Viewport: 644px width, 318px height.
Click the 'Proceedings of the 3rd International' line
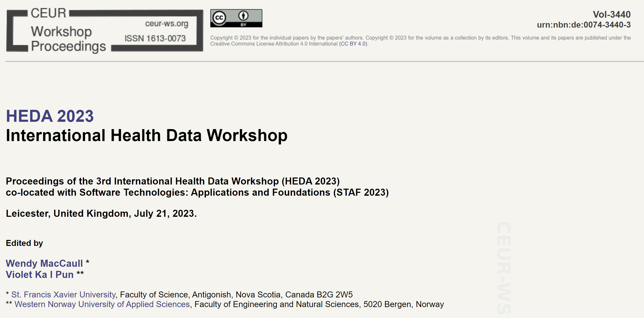coord(173,181)
